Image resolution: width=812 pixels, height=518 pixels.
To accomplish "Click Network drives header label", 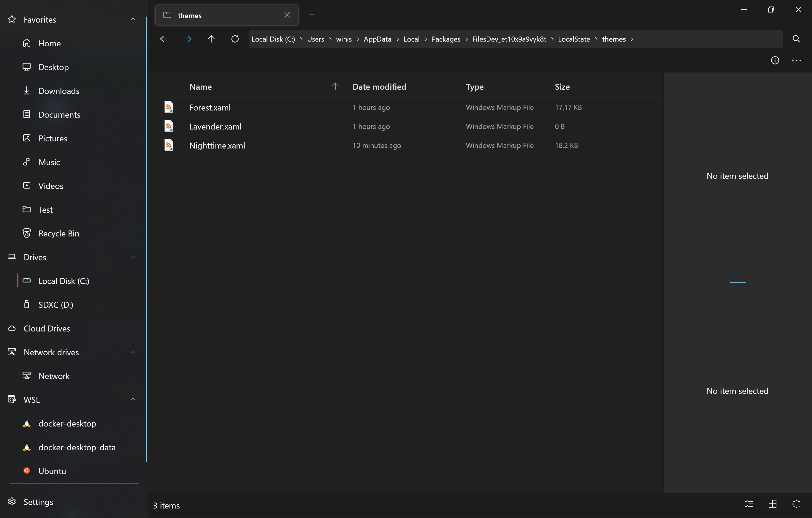I will coord(51,352).
